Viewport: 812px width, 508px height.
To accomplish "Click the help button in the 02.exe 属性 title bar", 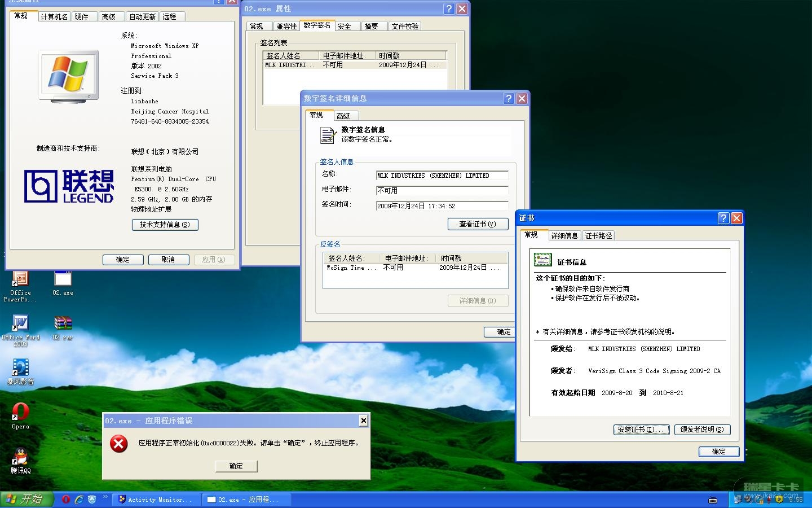I will 449,8.
